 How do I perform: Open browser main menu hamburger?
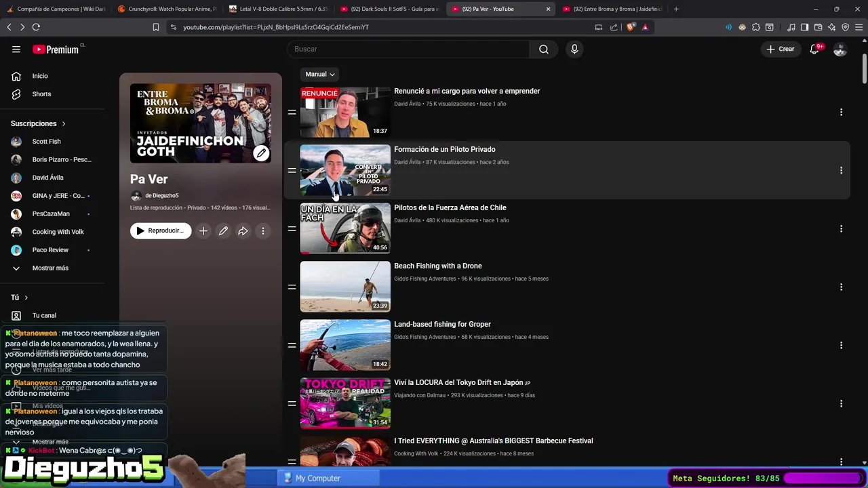859,27
